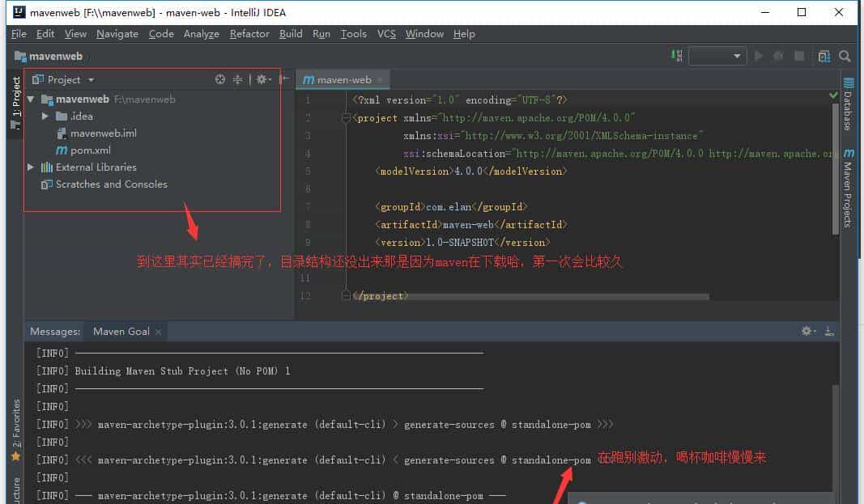The width and height of the screenshot is (864, 504).
Task: Collapse all nodes in Project tree
Action: (x=239, y=79)
